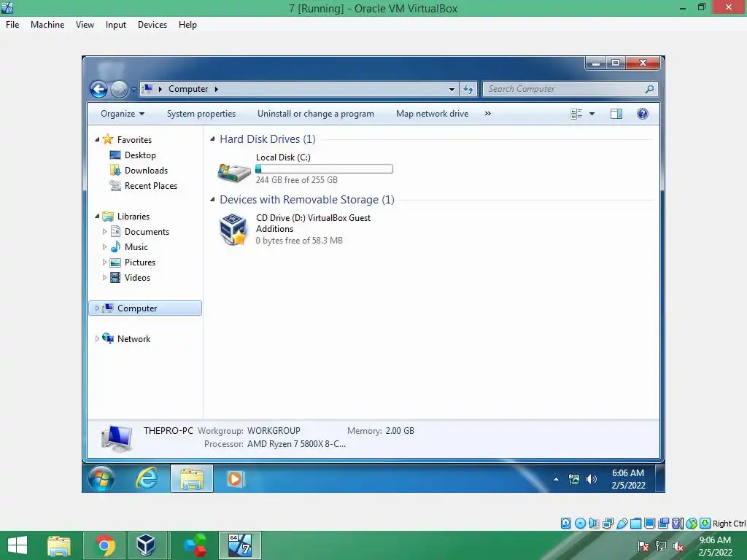
Task: Click the VirtualBox audio indicator icon
Action: pyautogui.click(x=594, y=524)
